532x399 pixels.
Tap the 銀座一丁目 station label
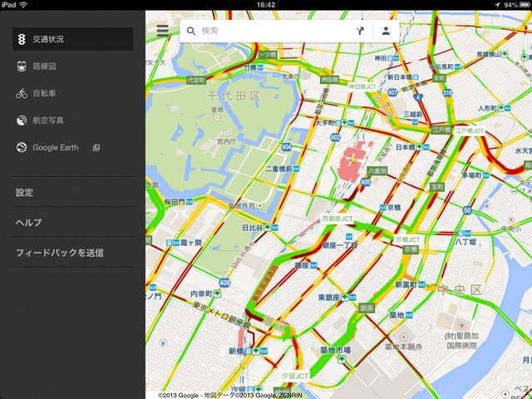pyautogui.click(x=340, y=245)
